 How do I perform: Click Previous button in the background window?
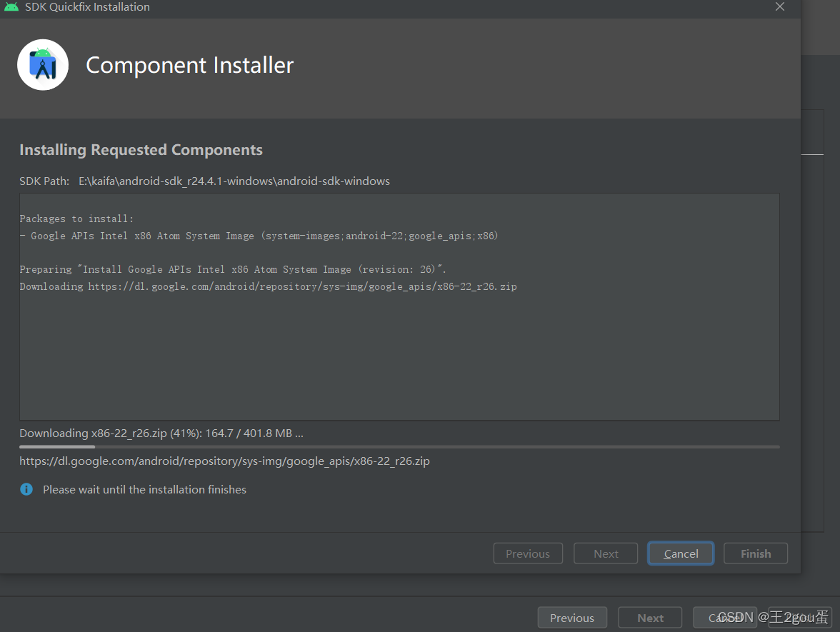(572, 618)
